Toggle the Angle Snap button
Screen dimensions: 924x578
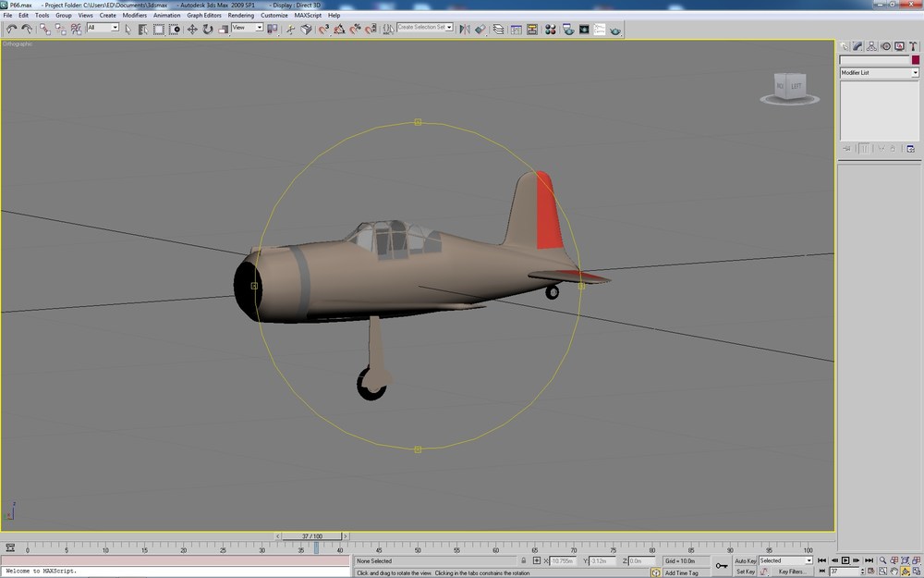(339, 29)
